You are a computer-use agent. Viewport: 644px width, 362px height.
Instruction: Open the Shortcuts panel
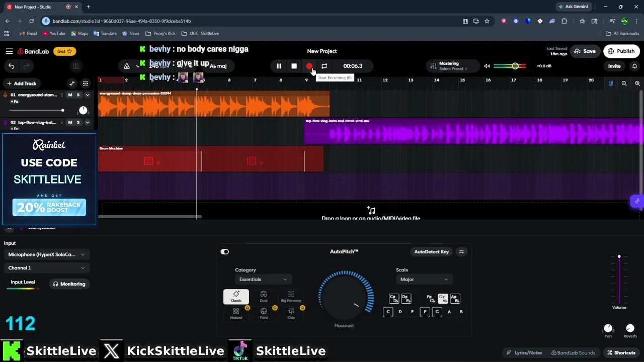621,353
